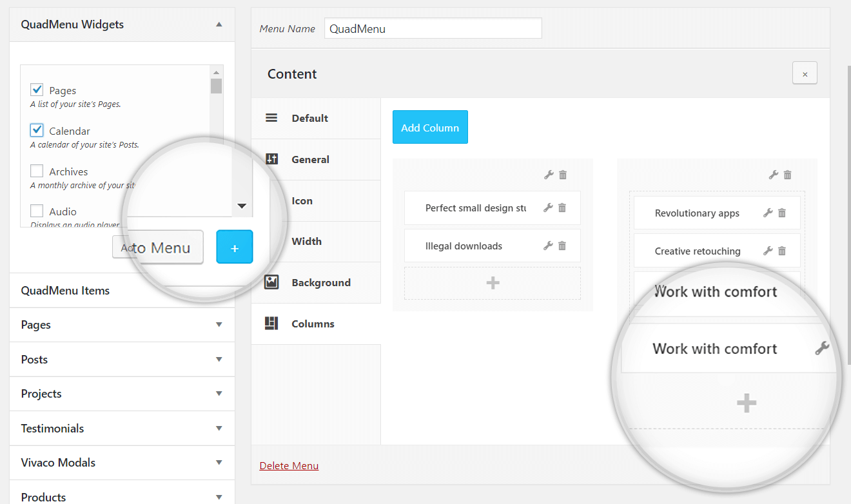Click the Delete Menu link

point(288,465)
